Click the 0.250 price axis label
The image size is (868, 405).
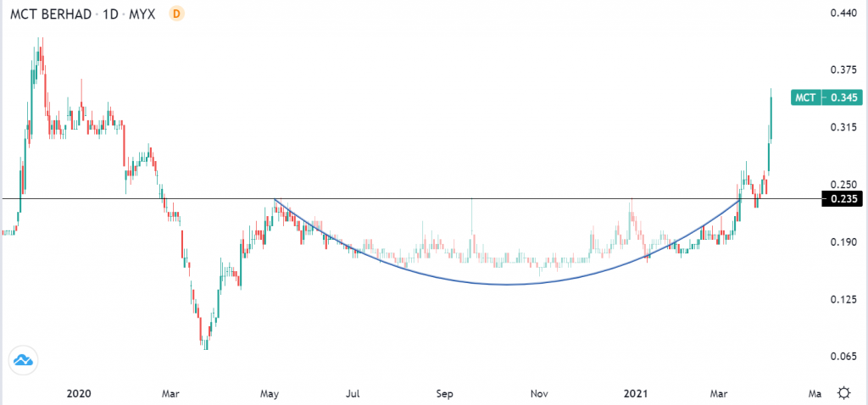click(x=843, y=184)
